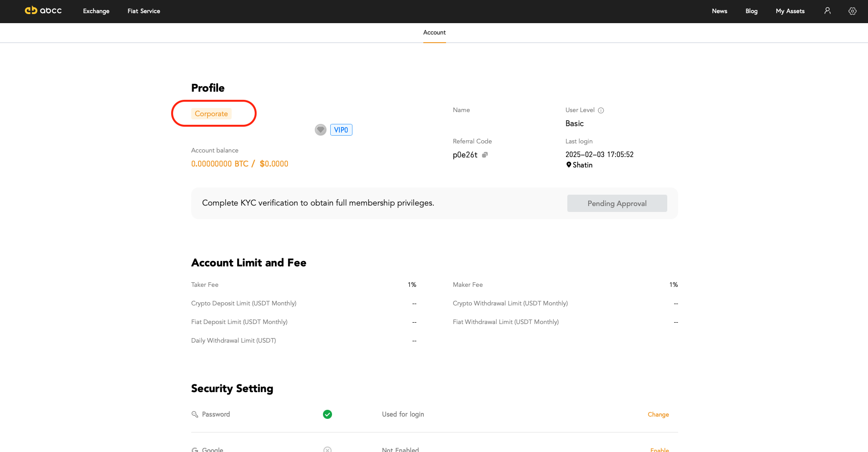The height and width of the screenshot is (452, 868).
Task: Select the Account tab
Action: tap(434, 33)
